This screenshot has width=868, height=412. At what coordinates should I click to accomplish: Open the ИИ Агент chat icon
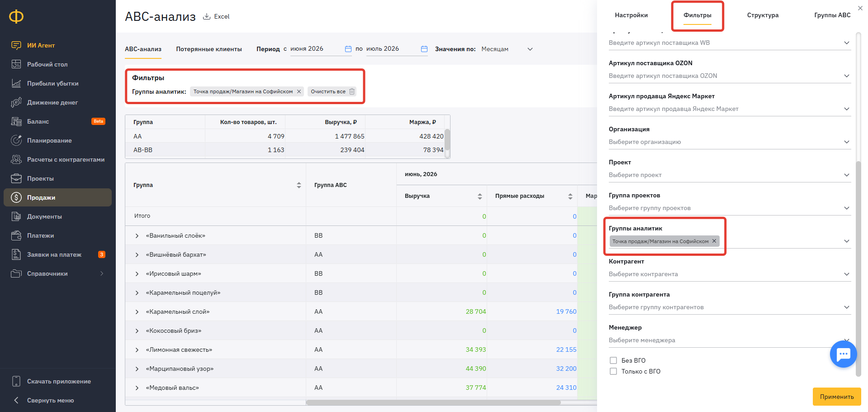(16, 45)
